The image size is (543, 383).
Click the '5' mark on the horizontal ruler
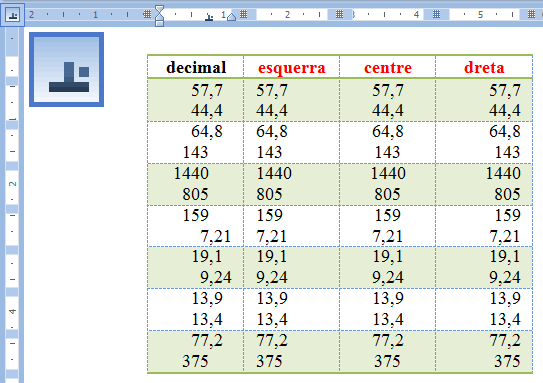tap(480, 15)
